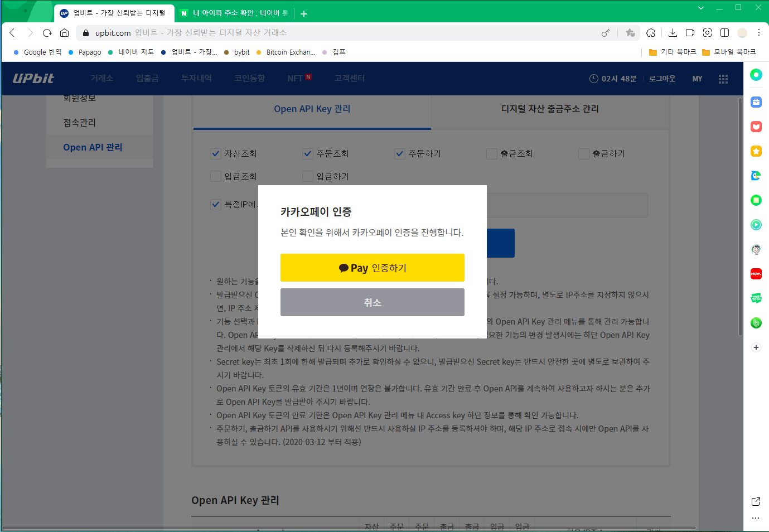Reload the page with refresh icon

click(47, 33)
